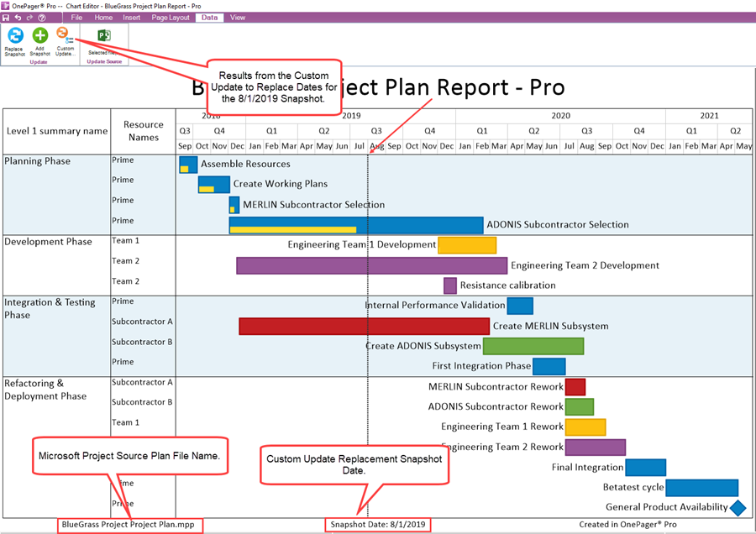Select the red Create MERLIN Subsystem bar

click(x=364, y=326)
